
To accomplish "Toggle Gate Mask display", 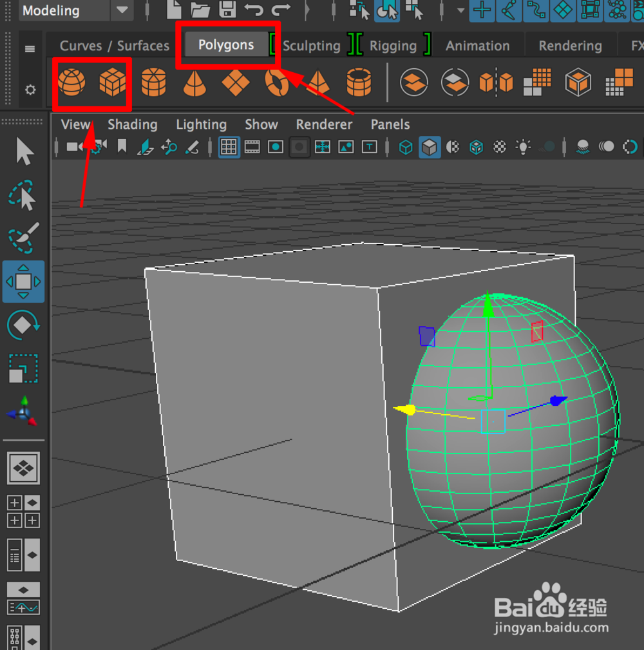I will 299,147.
